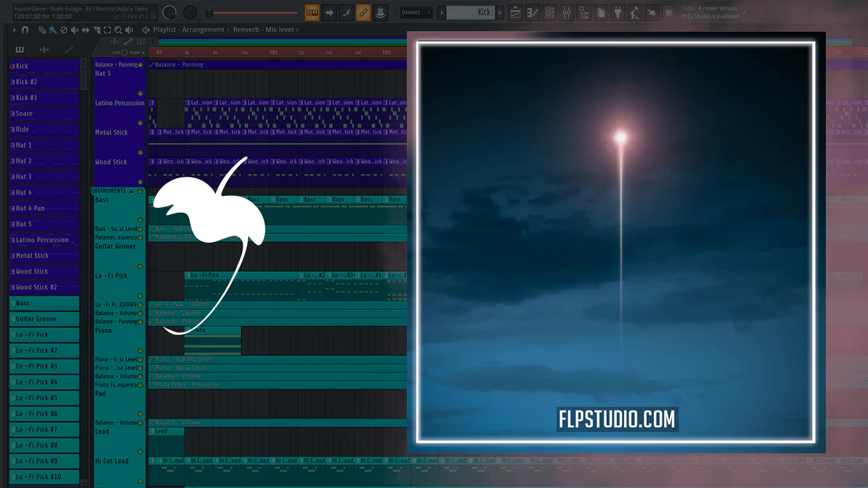868x488 pixels.
Task: Toggle the typing keyboard to piano button
Action: pos(312,12)
